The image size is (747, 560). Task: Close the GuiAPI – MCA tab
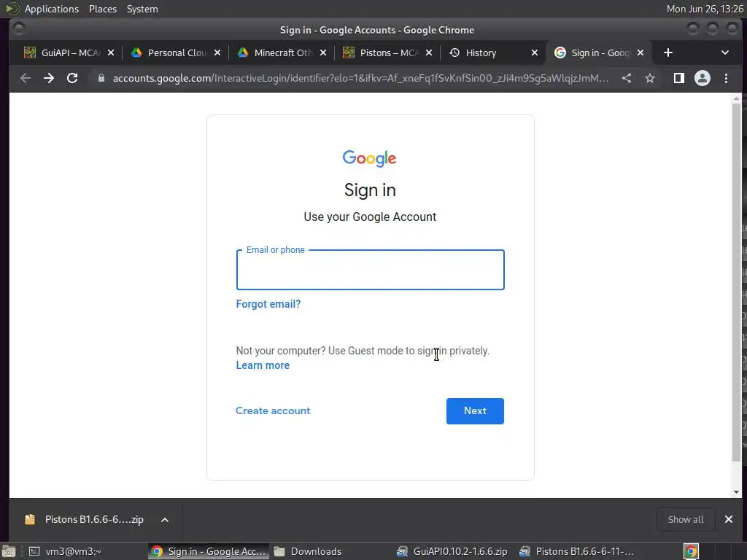pos(111,52)
